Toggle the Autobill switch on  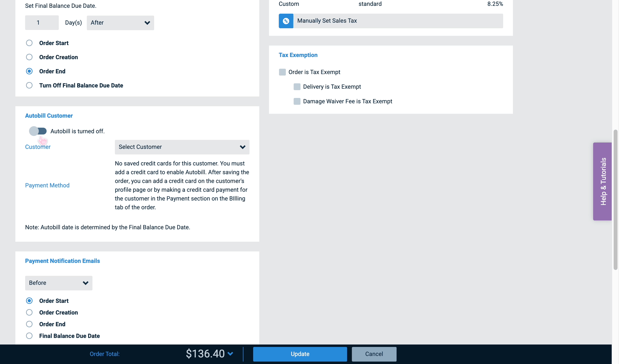[38, 131]
